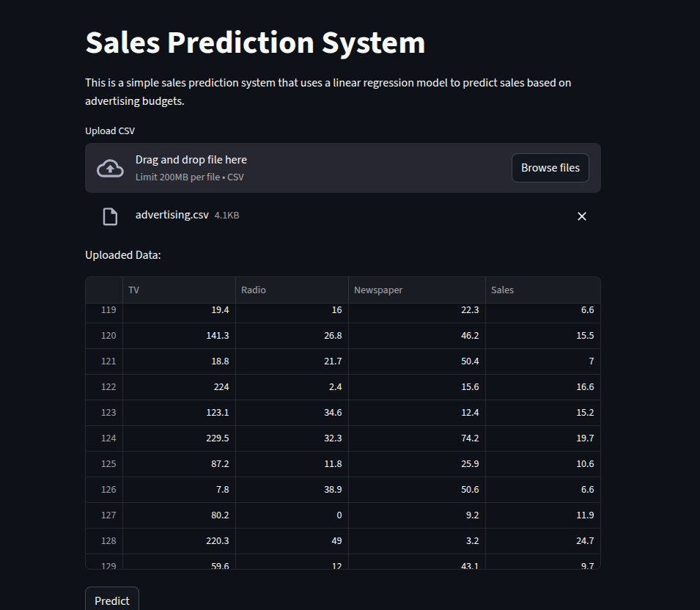Click the Uploaded Data heading

(123, 254)
